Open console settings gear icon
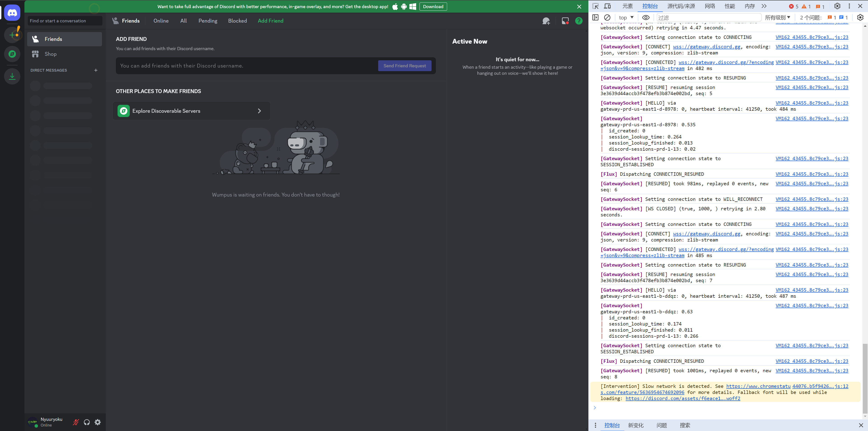The height and width of the screenshot is (431, 868). (860, 18)
